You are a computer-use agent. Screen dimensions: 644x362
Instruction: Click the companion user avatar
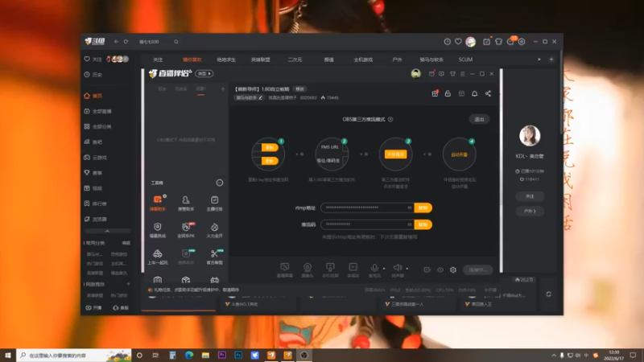pos(415,73)
